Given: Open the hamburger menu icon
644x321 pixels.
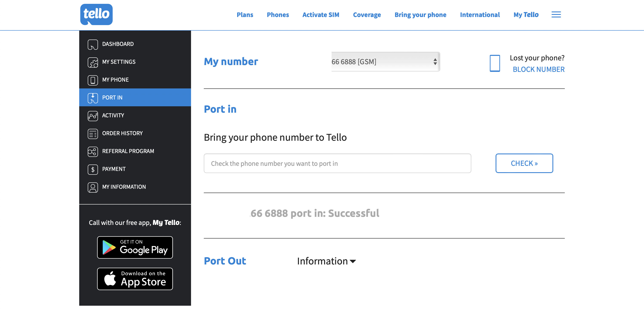Looking at the screenshot, I should tap(556, 14).
